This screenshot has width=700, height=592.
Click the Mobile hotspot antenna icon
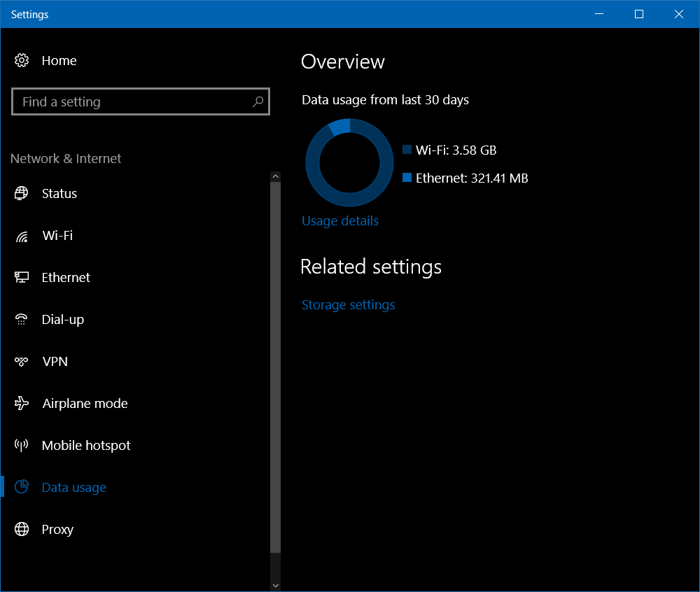tap(22, 446)
